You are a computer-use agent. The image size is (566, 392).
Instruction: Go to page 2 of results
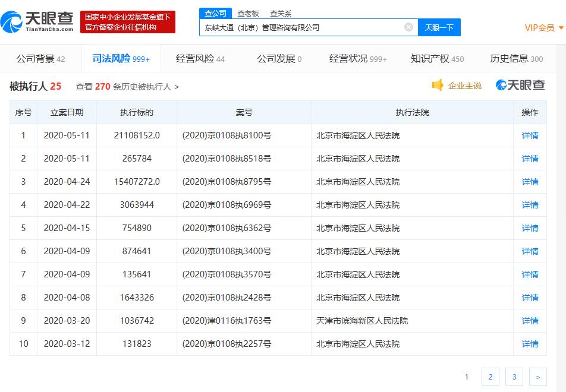coord(490,377)
